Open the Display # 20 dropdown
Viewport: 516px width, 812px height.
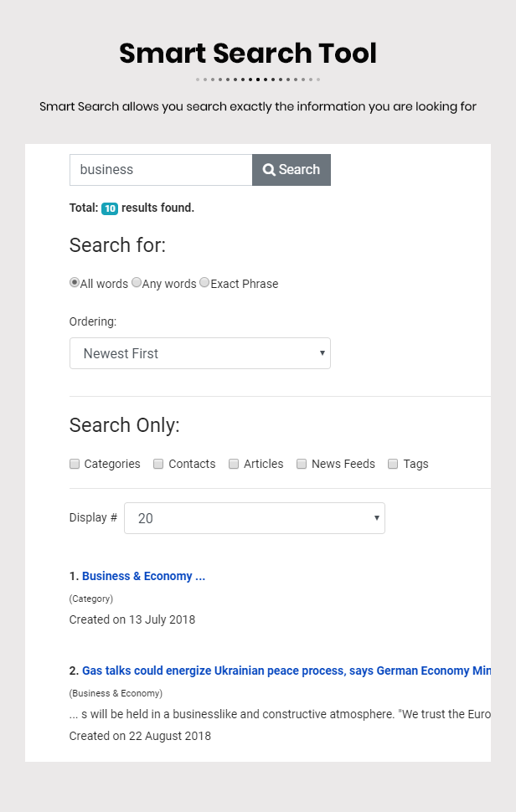255,518
